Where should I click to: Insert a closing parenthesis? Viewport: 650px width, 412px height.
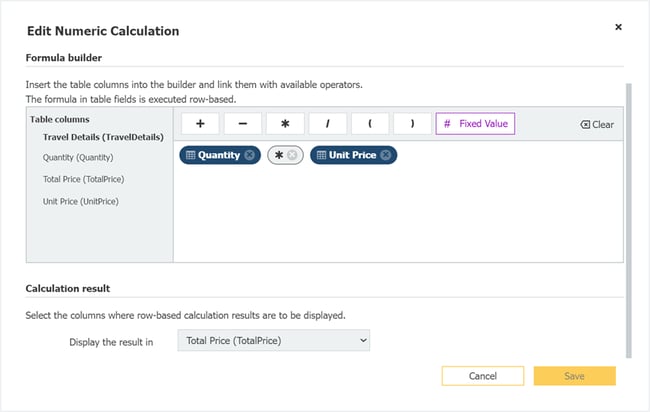tap(411, 124)
